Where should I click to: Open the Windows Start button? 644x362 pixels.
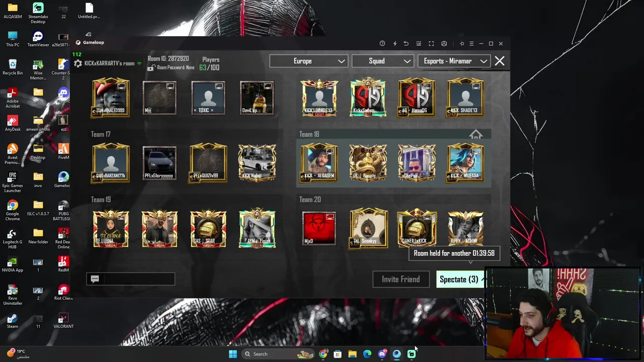tap(233, 354)
